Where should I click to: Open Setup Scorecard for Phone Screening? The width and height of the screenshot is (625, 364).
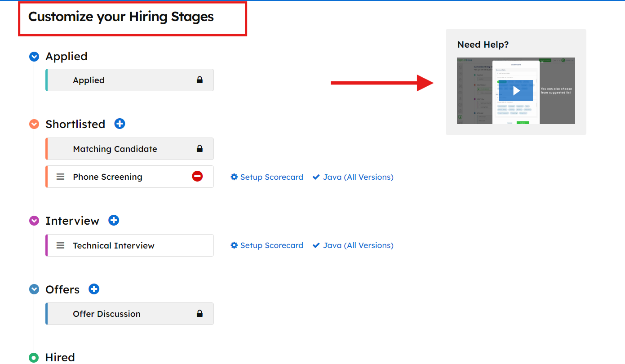[267, 177]
